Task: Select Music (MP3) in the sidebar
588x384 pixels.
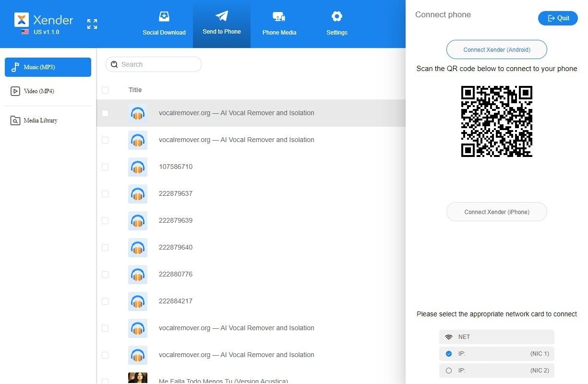Action: point(48,67)
